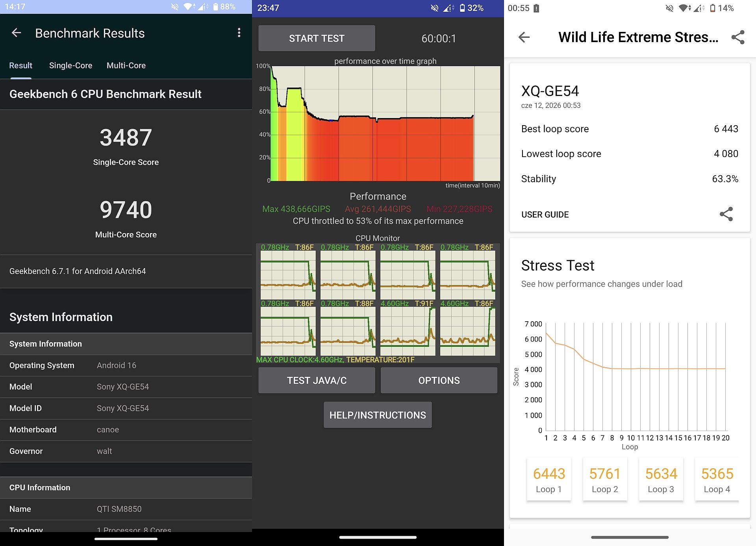Tap the Wild Life Extreme Stress title
The width and height of the screenshot is (756, 546).
click(x=638, y=37)
